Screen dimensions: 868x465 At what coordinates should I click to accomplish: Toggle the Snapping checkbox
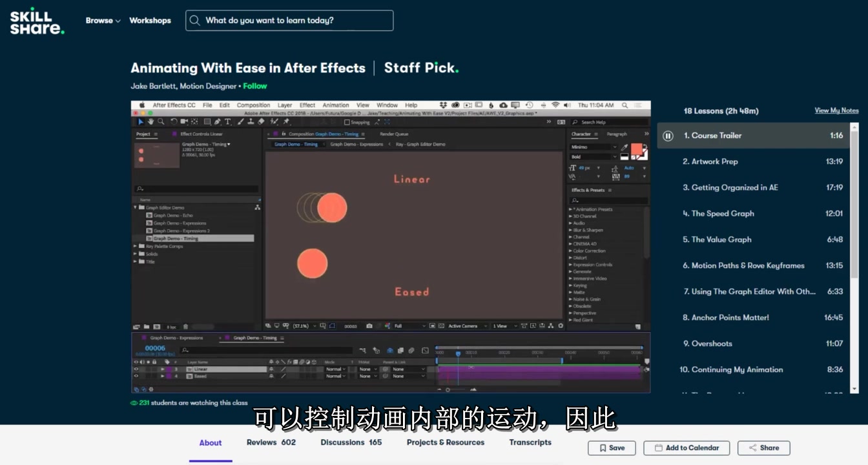(347, 122)
